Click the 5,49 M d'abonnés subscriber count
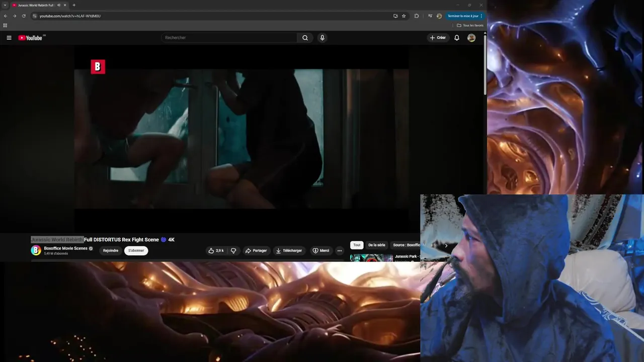Image resolution: width=644 pixels, height=362 pixels. pos(56,254)
